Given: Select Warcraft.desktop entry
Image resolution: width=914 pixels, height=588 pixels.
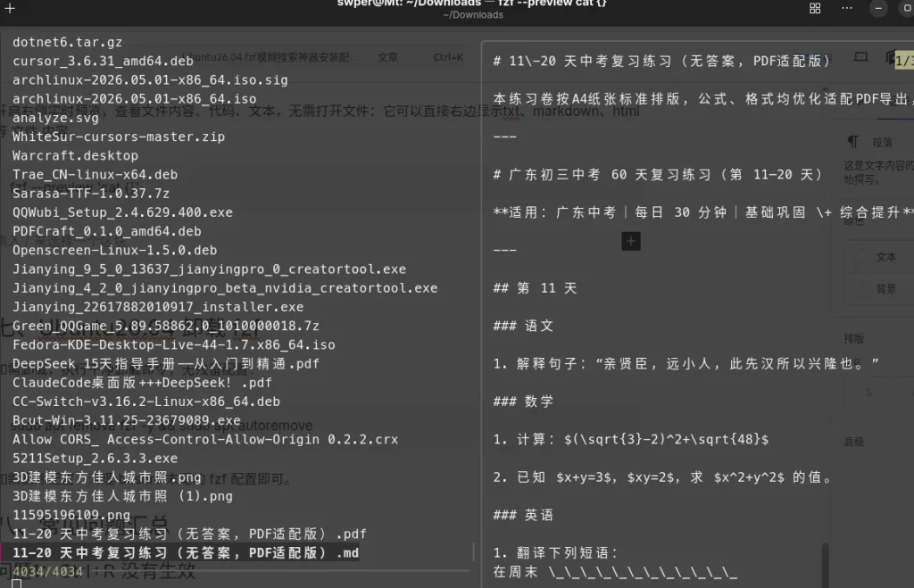Looking at the screenshot, I should click(x=75, y=155).
